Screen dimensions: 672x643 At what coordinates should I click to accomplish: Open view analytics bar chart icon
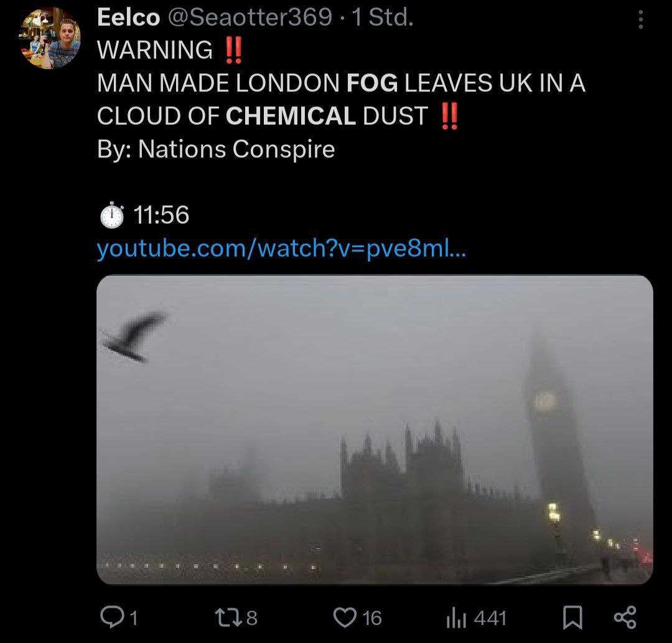click(456, 617)
